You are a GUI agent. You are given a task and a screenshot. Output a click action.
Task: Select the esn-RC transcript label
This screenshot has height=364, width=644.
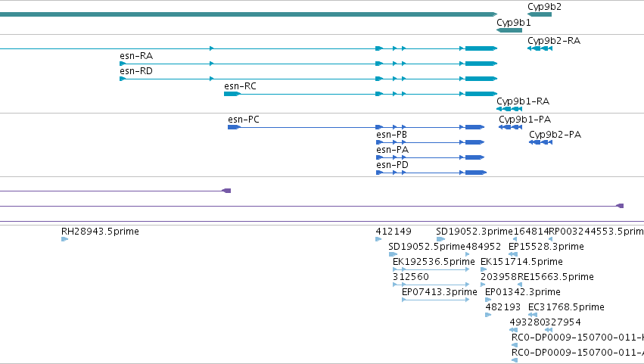tap(240, 86)
